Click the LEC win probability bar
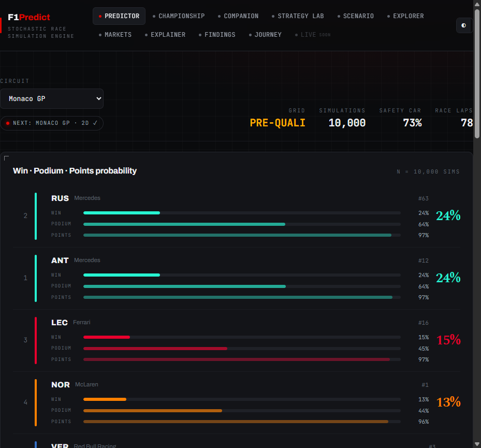This screenshot has height=448, width=481. click(242, 337)
